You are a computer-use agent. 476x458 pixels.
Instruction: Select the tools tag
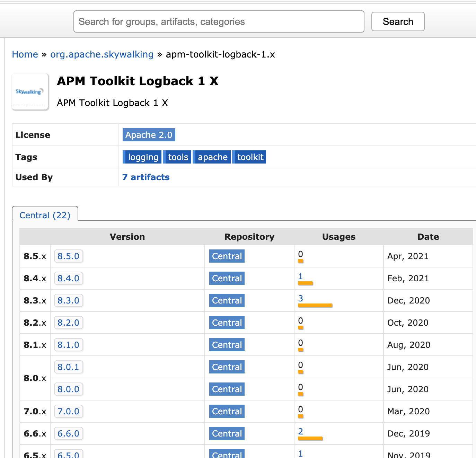(x=177, y=157)
